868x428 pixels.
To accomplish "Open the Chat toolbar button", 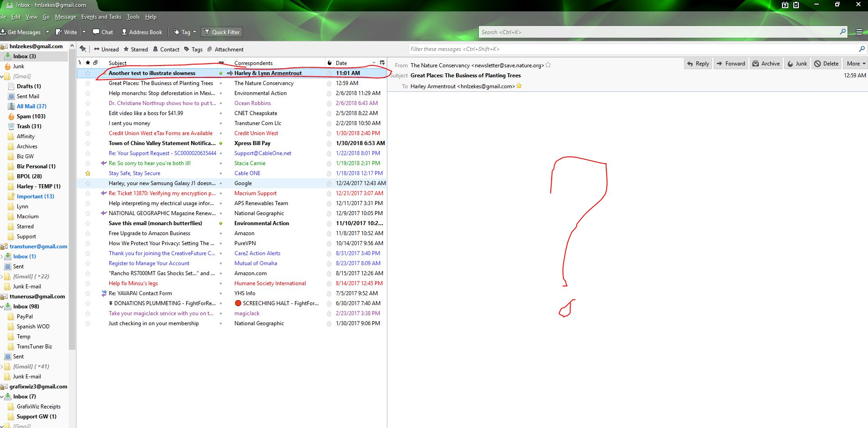I will coord(103,32).
